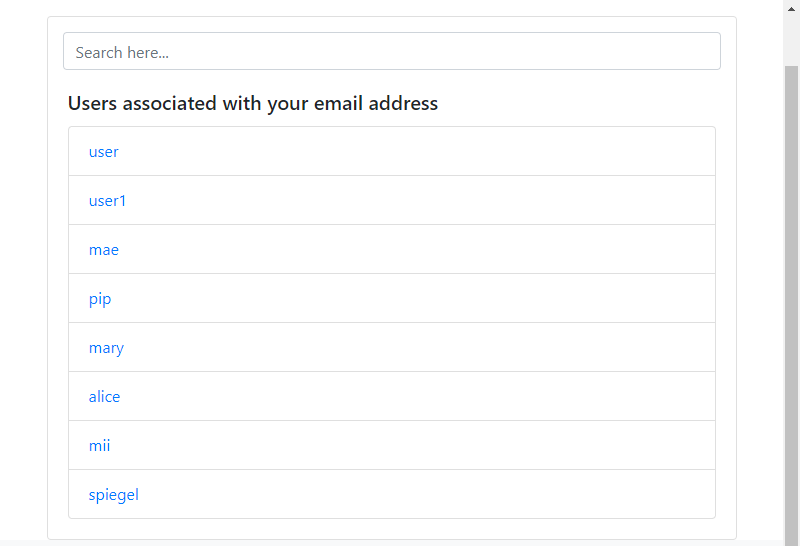Open the 'mae' user link
This screenshot has width=800, height=546.
[x=103, y=250]
